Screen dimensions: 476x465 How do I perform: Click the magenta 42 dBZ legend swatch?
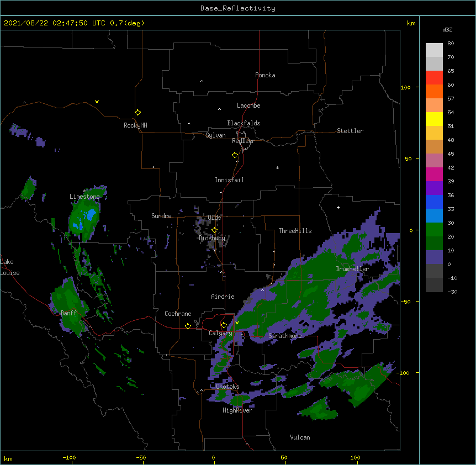[434, 174]
